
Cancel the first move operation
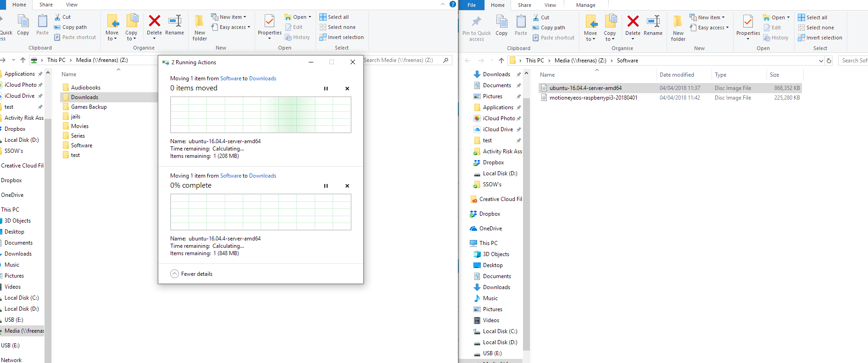click(x=347, y=89)
